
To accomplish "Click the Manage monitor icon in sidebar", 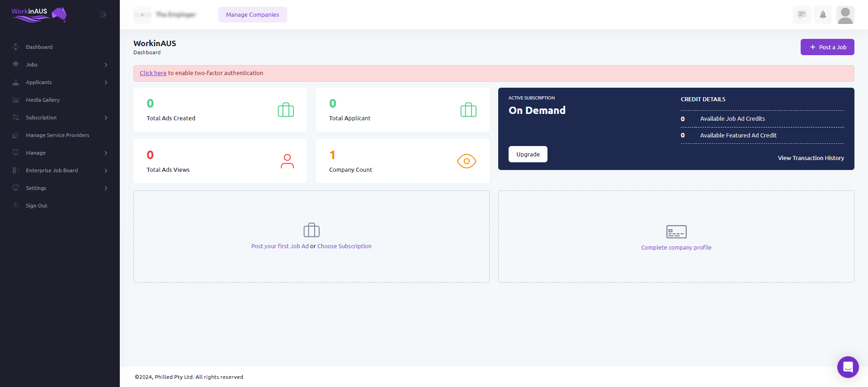I will point(16,153).
